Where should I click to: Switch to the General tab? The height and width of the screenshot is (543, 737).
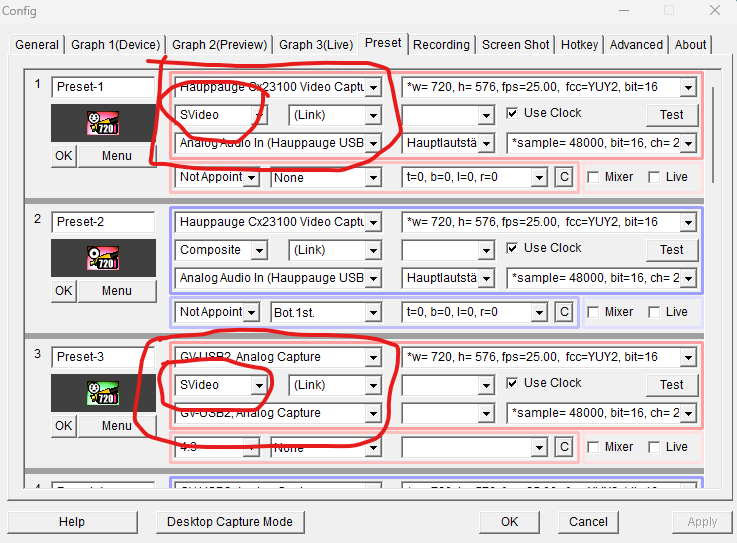37,45
